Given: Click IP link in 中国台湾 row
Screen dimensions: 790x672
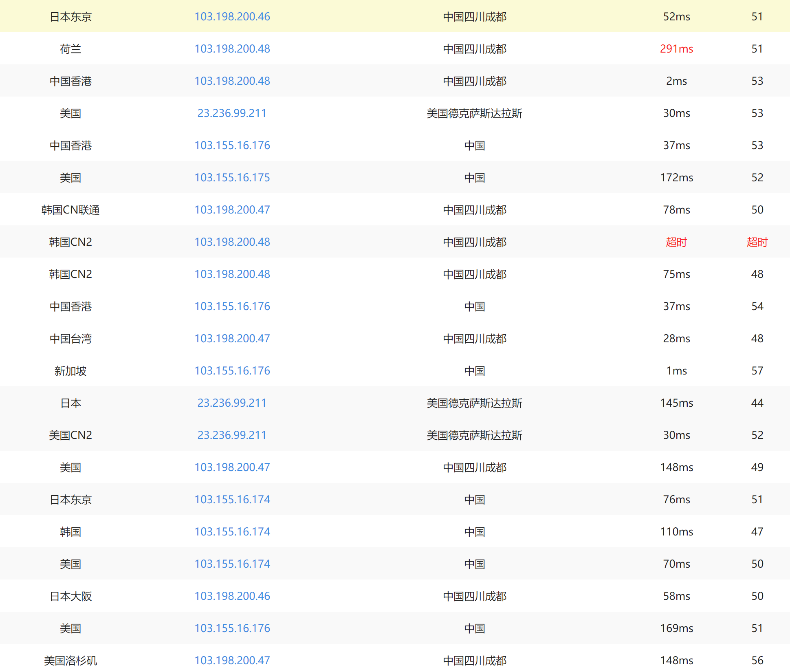Looking at the screenshot, I should tap(232, 339).
